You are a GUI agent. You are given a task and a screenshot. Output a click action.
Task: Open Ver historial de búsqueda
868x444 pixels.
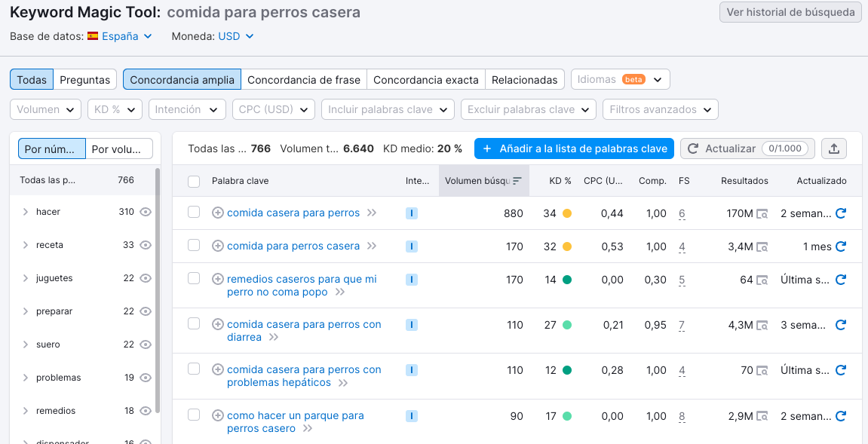(790, 12)
